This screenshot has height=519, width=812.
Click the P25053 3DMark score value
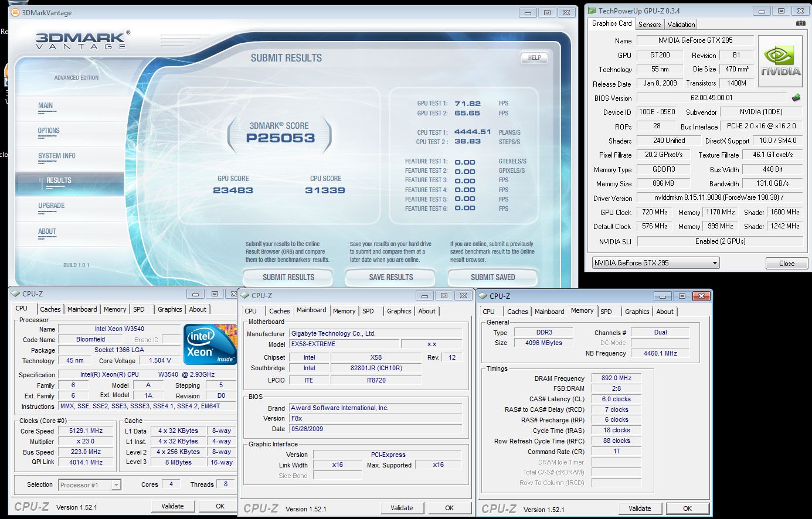(280, 138)
